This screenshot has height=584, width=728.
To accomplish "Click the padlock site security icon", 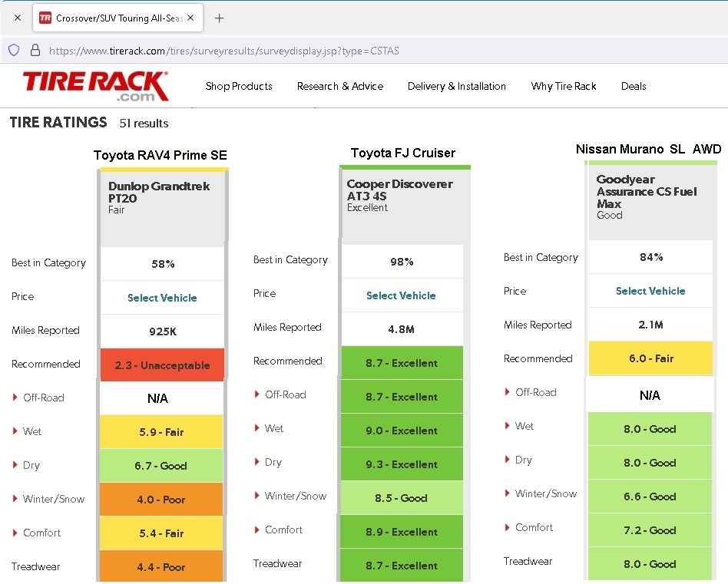I will 35,50.
